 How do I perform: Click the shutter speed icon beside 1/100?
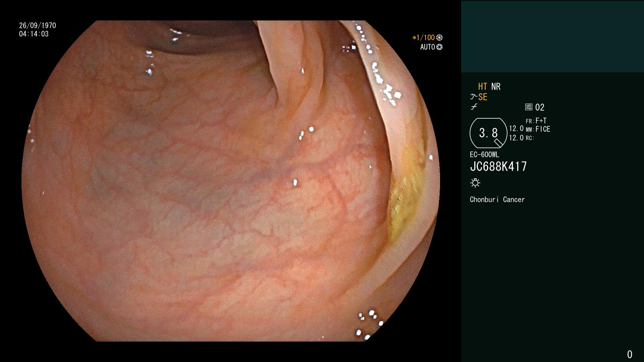click(x=439, y=38)
